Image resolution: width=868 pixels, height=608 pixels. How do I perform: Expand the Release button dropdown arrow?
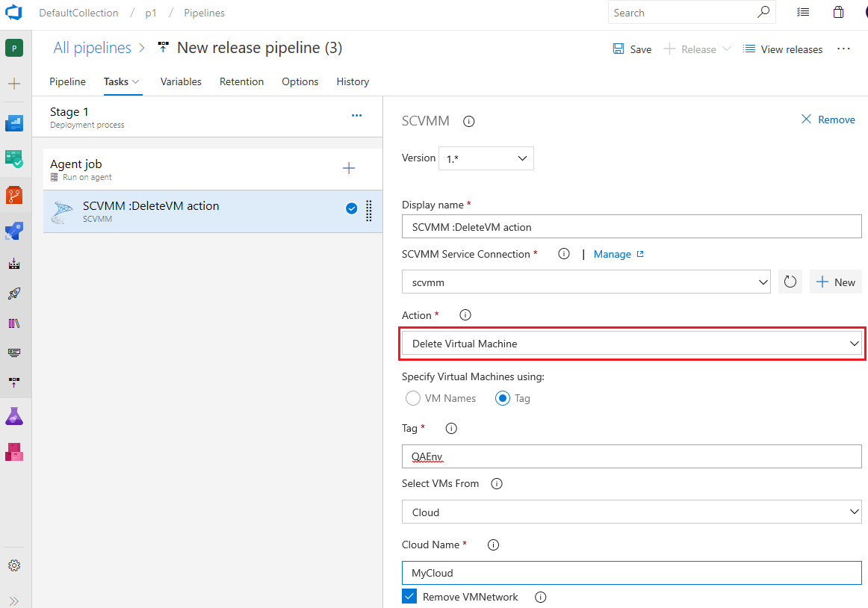[727, 49]
